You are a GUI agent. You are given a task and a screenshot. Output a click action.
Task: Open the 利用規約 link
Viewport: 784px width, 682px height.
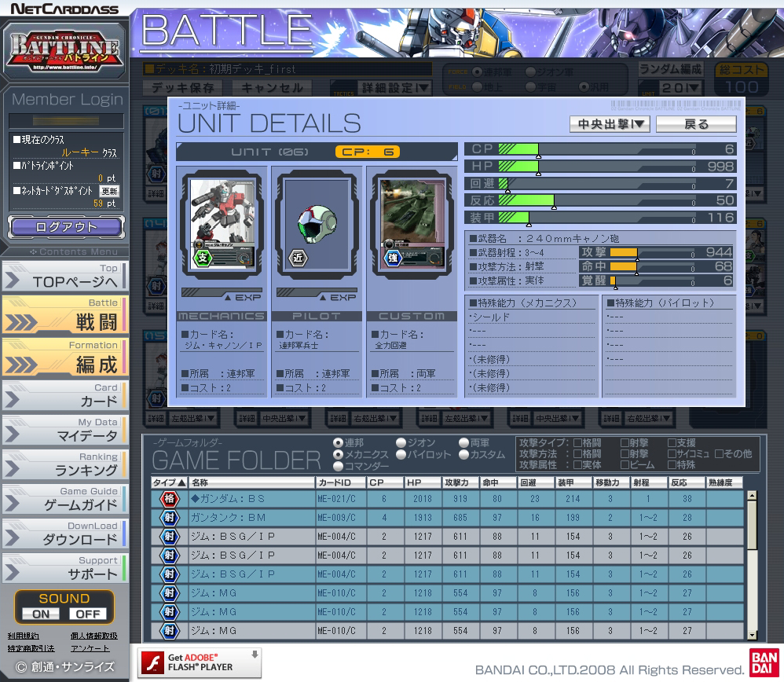(24, 636)
